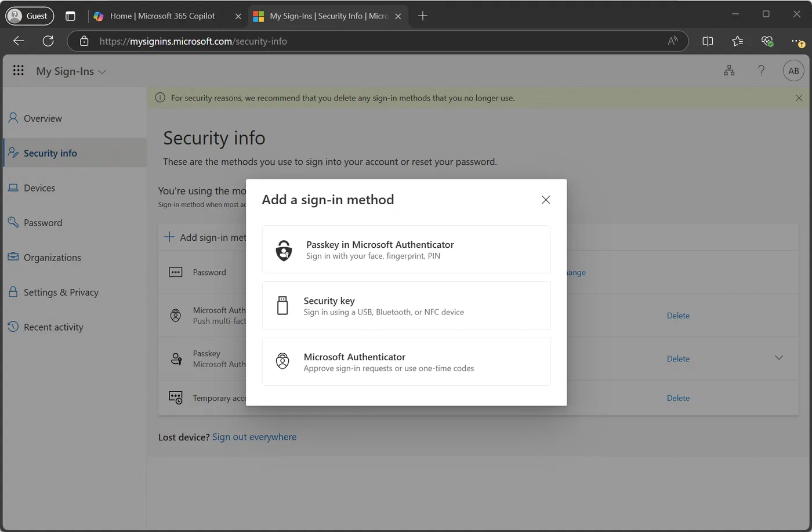Open browser Settings and more menu
Viewport: 812px width, 532px height.
click(x=797, y=41)
